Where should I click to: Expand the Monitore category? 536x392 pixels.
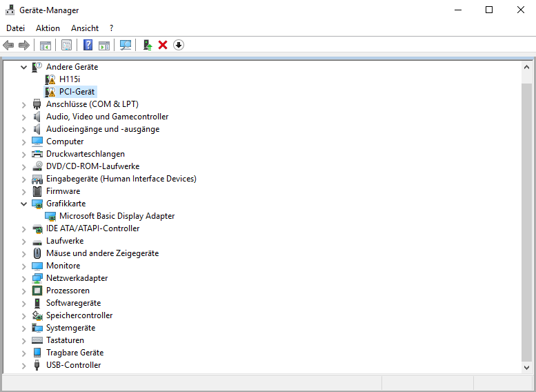tap(23, 266)
